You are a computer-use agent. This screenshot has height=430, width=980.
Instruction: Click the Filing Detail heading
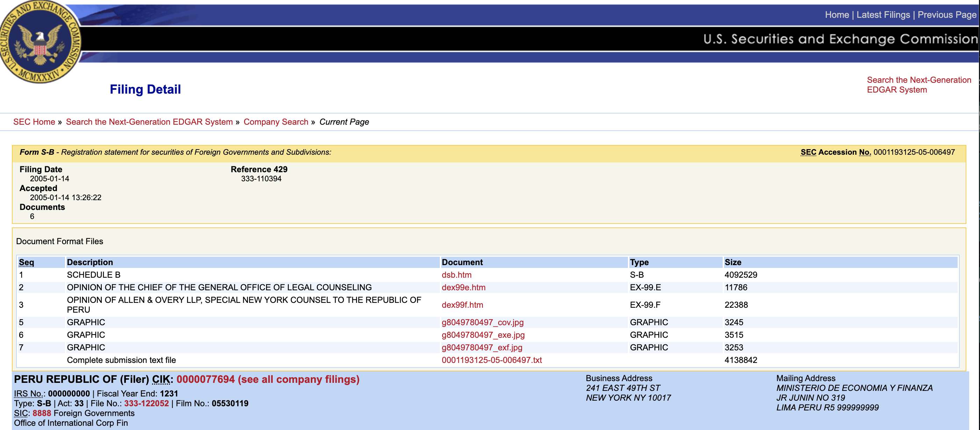pos(145,89)
